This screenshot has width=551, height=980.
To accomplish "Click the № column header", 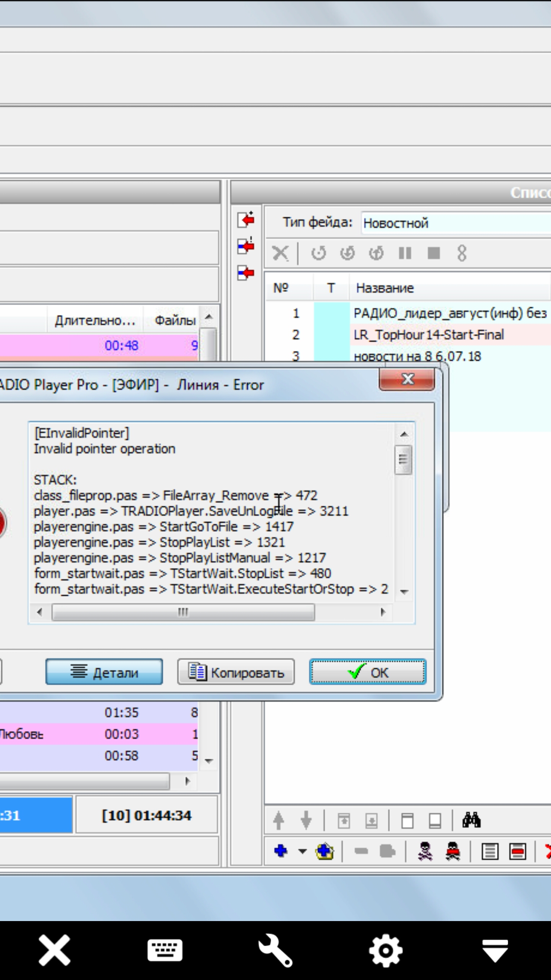I will (289, 288).
